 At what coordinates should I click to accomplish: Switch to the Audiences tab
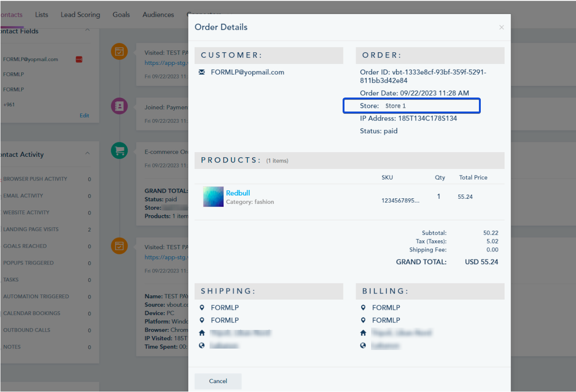(x=158, y=14)
